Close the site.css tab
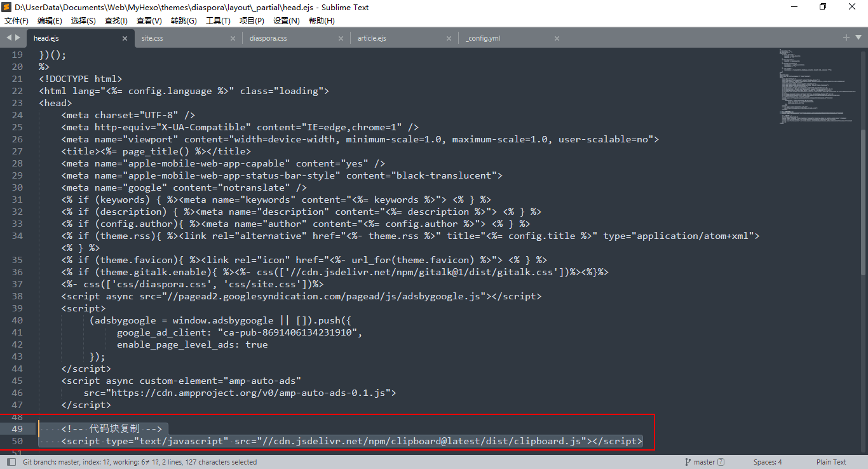868x469 pixels. pos(233,38)
